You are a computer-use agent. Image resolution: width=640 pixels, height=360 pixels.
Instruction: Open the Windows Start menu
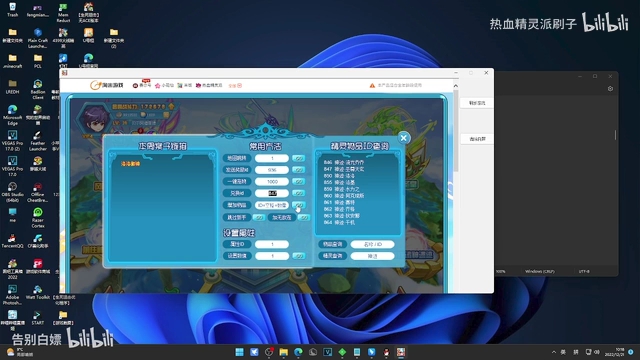(x=240, y=352)
